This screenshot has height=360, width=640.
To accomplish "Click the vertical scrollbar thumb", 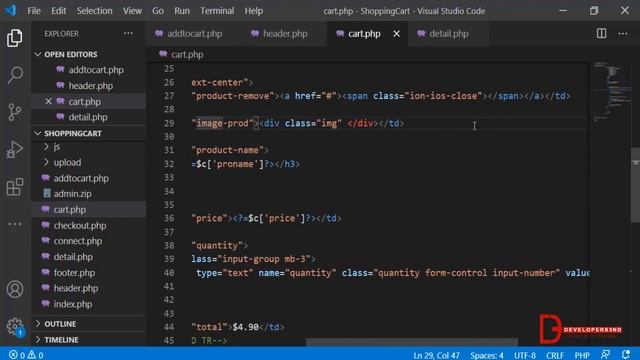I will click(x=635, y=185).
